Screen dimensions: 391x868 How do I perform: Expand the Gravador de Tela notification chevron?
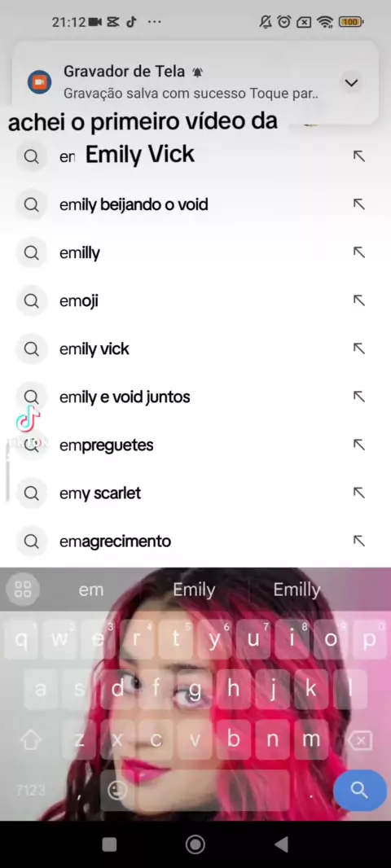point(351,83)
